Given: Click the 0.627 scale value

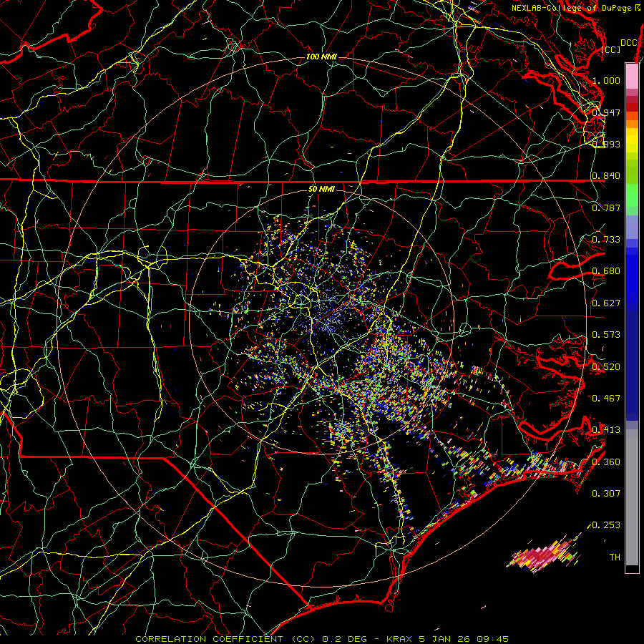Looking at the screenshot, I should [x=606, y=303].
